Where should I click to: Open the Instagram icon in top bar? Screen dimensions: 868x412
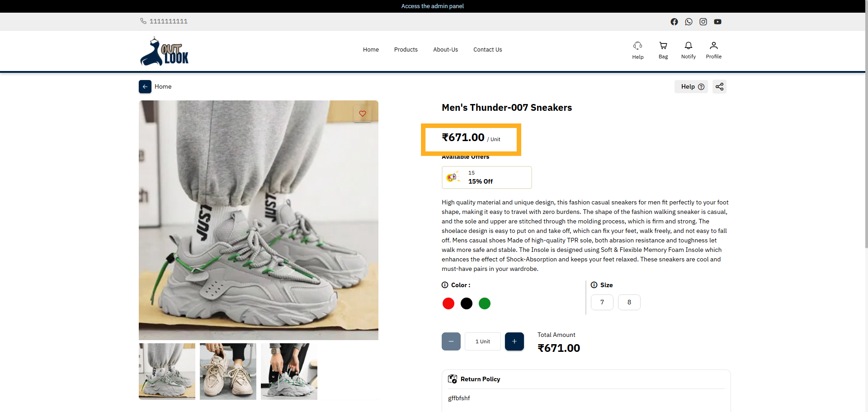click(703, 22)
